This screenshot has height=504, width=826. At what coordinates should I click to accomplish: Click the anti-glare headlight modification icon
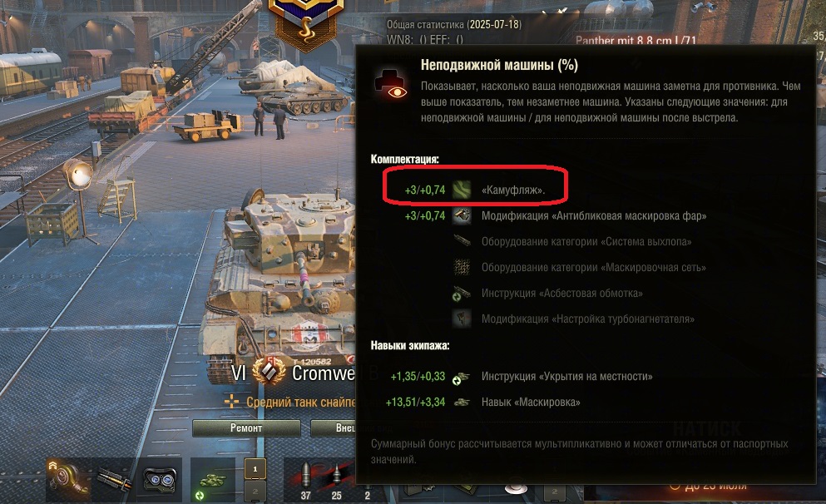462,215
